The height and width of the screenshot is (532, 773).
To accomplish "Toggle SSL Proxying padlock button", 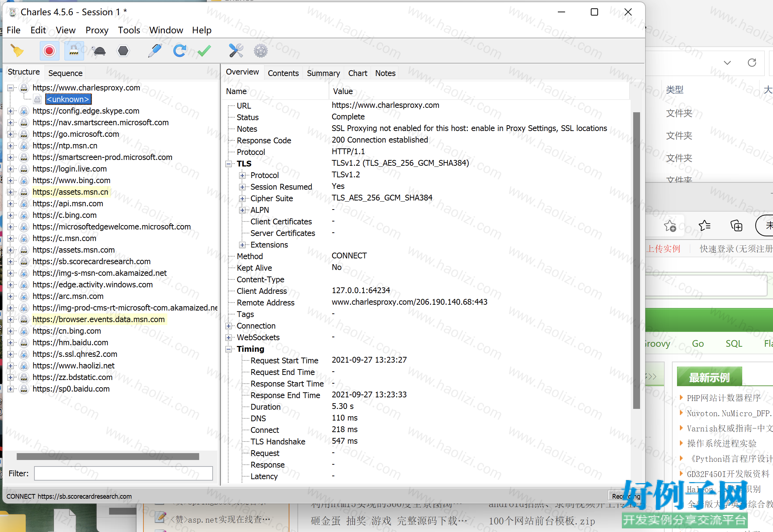I will (x=74, y=51).
